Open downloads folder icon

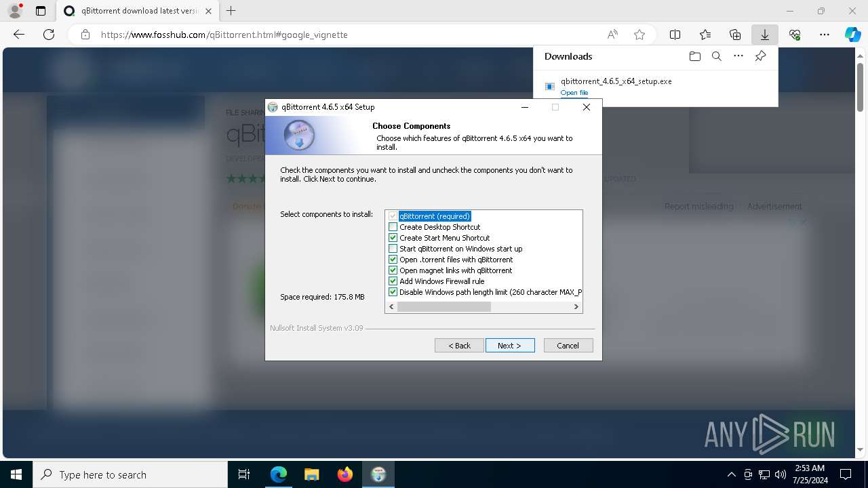pos(695,56)
